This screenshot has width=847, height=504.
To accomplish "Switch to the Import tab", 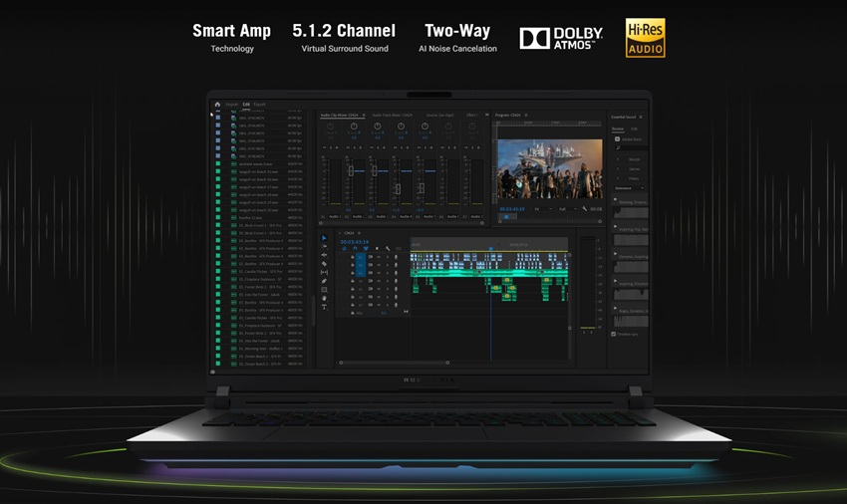I will click(232, 105).
